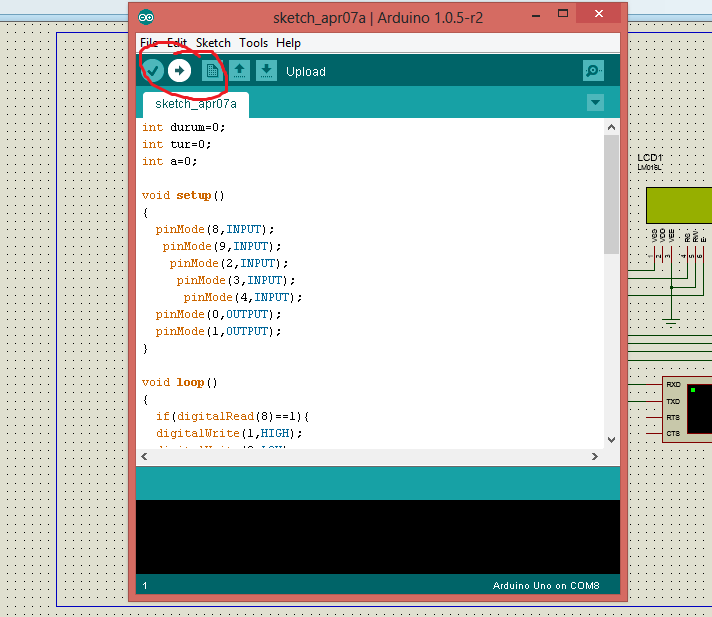This screenshot has width=712, height=617.
Task: Click the line number 1 in status bar
Action: coord(145,586)
